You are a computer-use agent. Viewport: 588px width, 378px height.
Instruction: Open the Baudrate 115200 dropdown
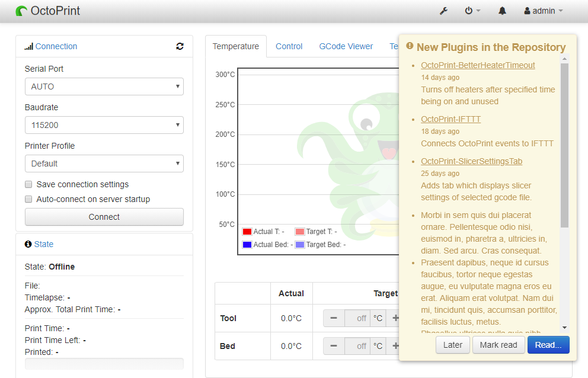click(x=104, y=125)
